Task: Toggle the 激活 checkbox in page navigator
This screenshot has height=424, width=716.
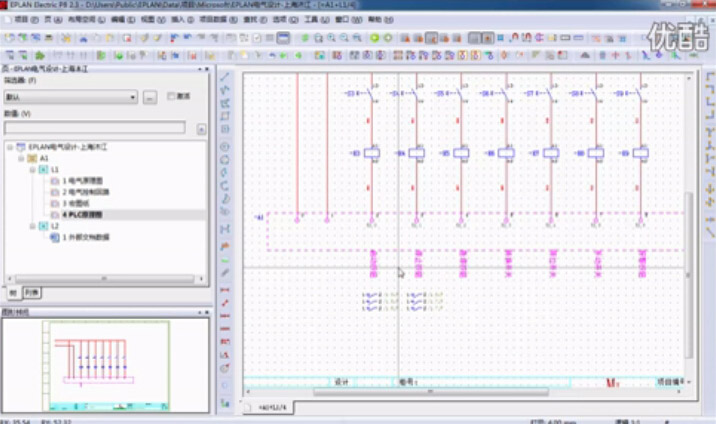Action: pyautogui.click(x=171, y=96)
